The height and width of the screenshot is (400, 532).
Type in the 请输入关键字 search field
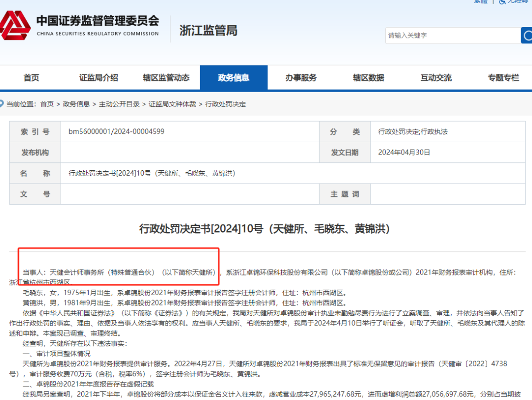[452, 35]
